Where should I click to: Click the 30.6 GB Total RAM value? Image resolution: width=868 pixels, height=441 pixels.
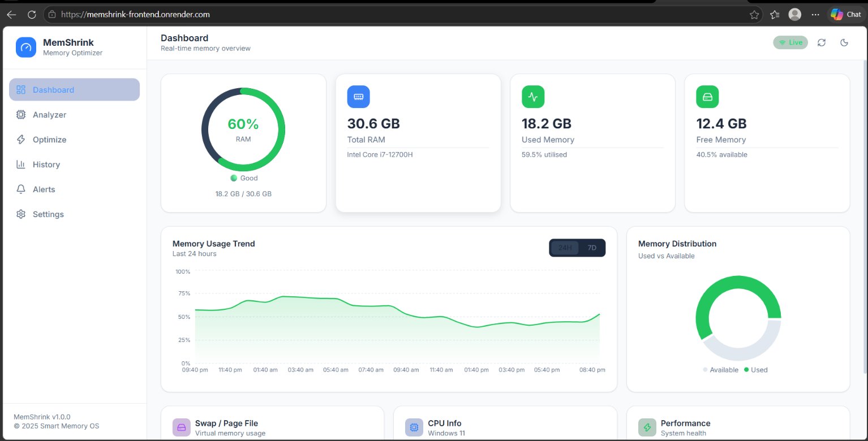click(x=373, y=123)
